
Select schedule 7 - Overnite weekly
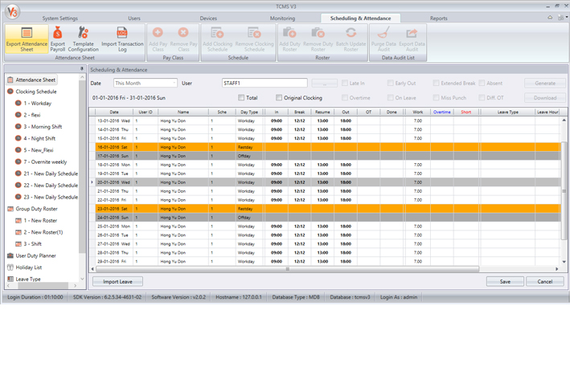(x=41, y=161)
